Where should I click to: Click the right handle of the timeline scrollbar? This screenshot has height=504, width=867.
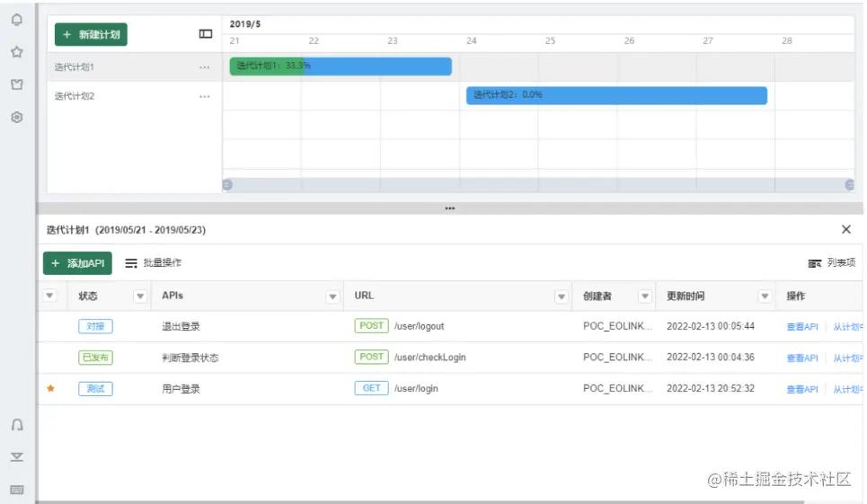coord(850,184)
